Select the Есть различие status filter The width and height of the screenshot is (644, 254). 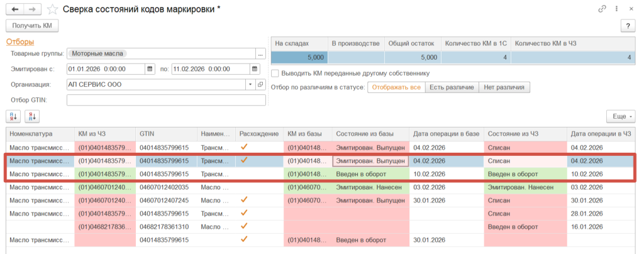[451, 87]
